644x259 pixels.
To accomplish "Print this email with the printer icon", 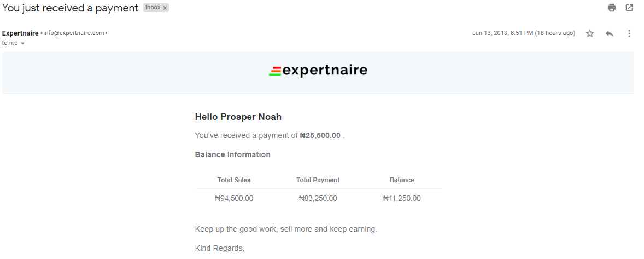I will tap(612, 8).
